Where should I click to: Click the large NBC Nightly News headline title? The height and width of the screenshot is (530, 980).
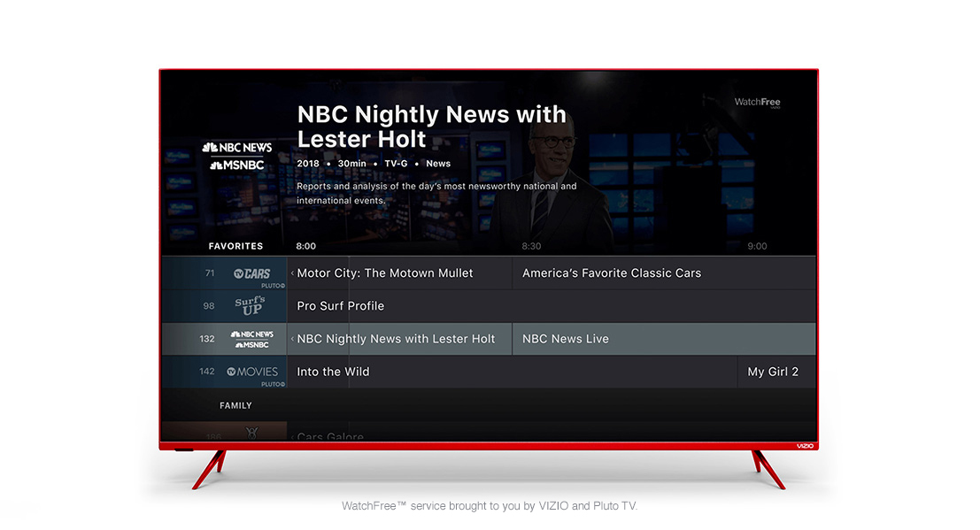(431, 127)
